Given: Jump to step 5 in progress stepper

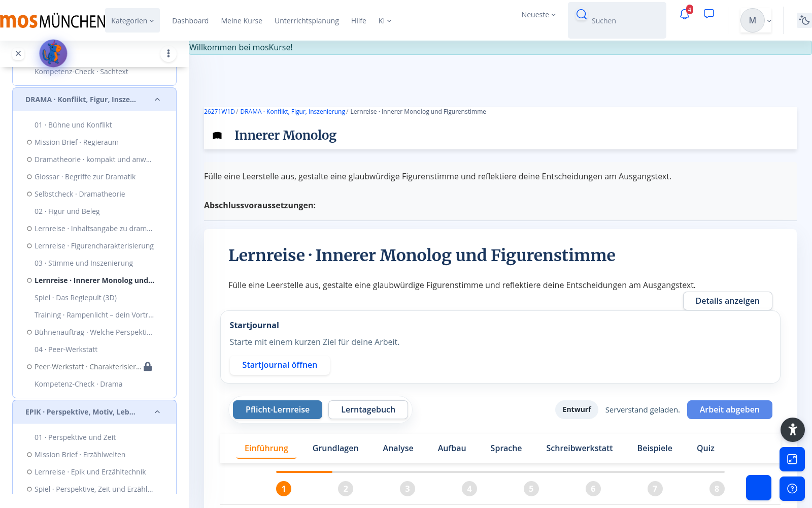Looking at the screenshot, I should [x=531, y=489].
